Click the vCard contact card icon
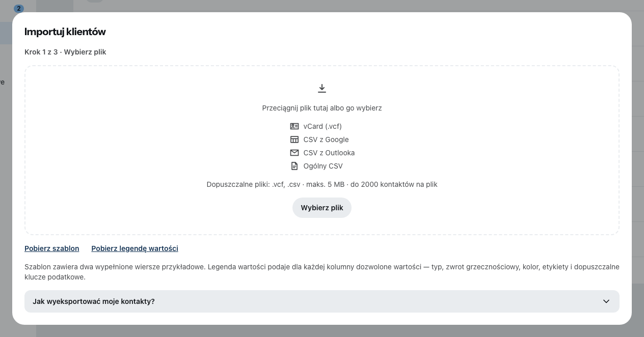This screenshot has width=644, height=337. [x=294, y=126]
